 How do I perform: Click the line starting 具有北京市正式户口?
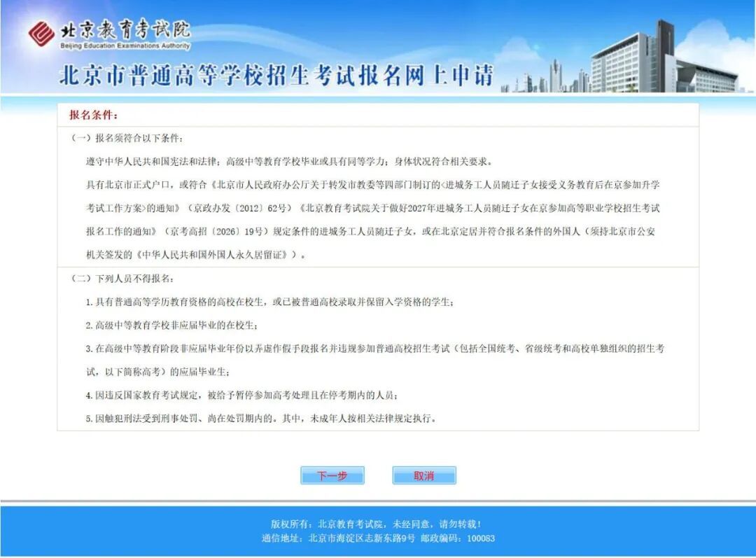click(372, 185)
